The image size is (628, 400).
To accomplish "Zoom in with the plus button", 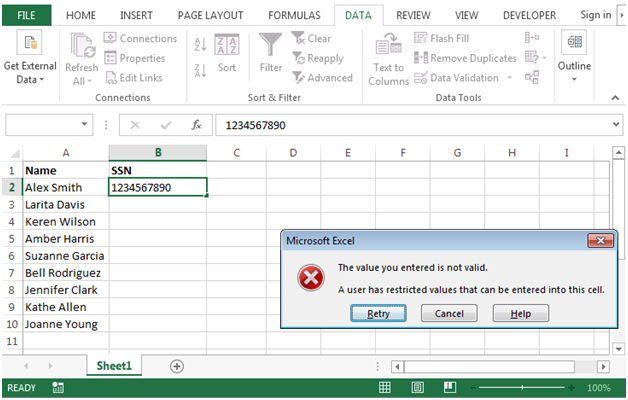I will tap(571, 387).
